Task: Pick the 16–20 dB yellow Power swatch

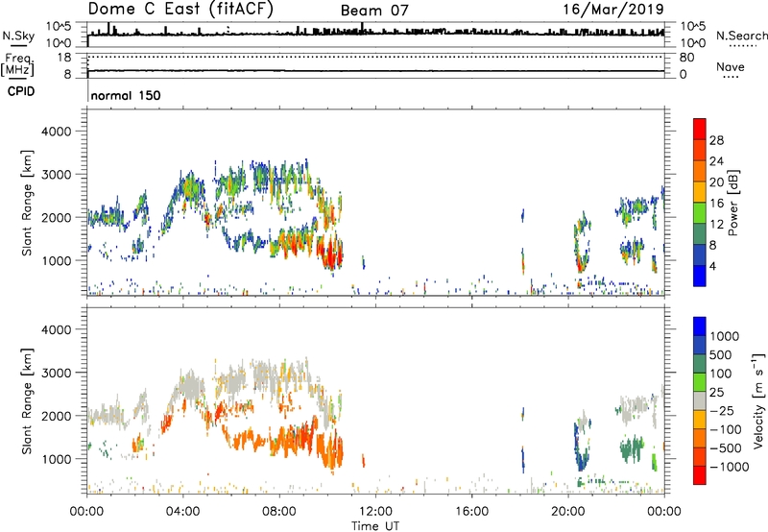Action: pyautogui.click(x=700, y=192)
